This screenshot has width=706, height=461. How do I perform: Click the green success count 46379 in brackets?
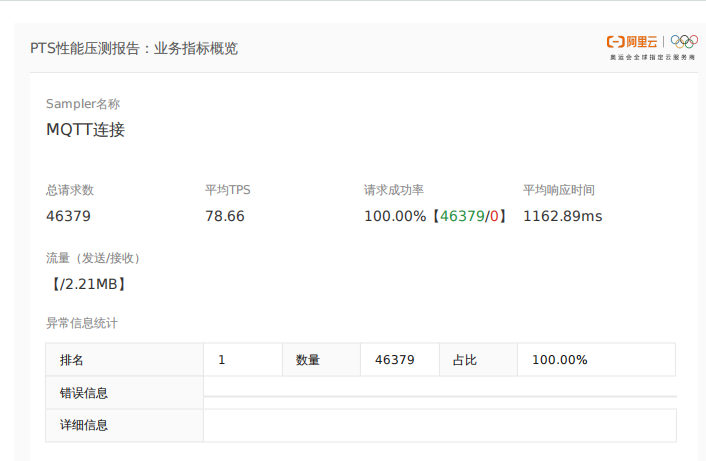[462, 216]
